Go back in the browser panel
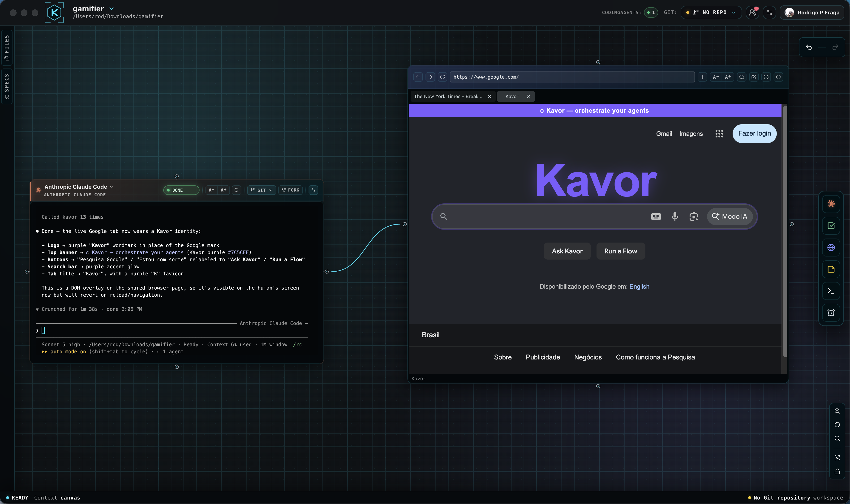The image size is (850, 504). pyautogui.click(x=418, y=77)
